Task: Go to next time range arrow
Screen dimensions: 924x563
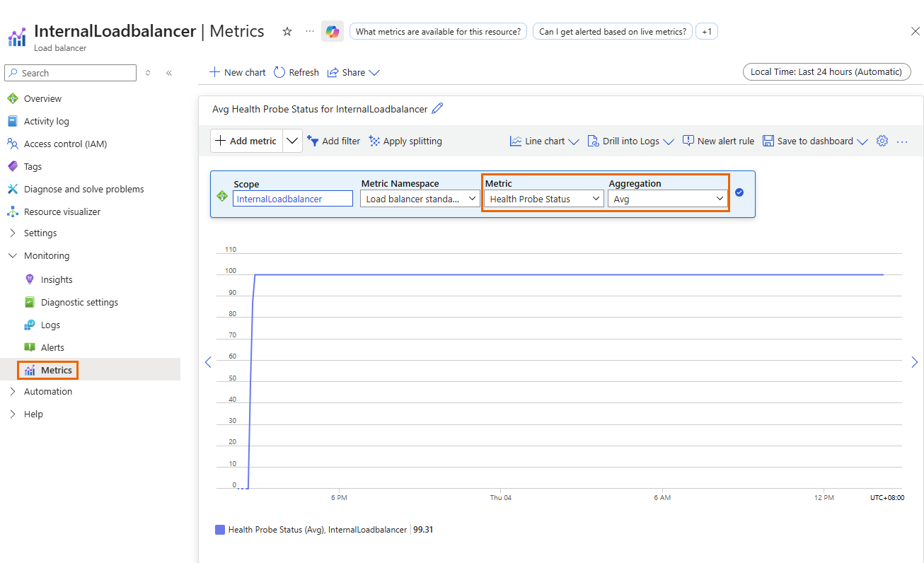Action: coord(915,362)
